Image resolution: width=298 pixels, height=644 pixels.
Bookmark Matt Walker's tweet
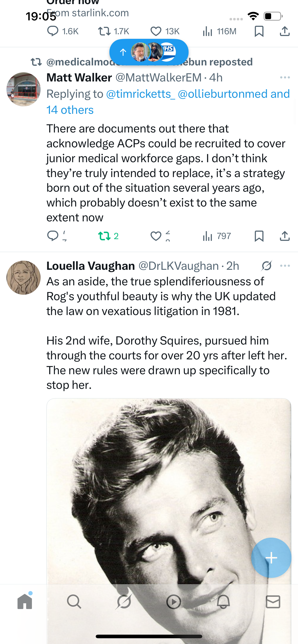pos(259,236)
